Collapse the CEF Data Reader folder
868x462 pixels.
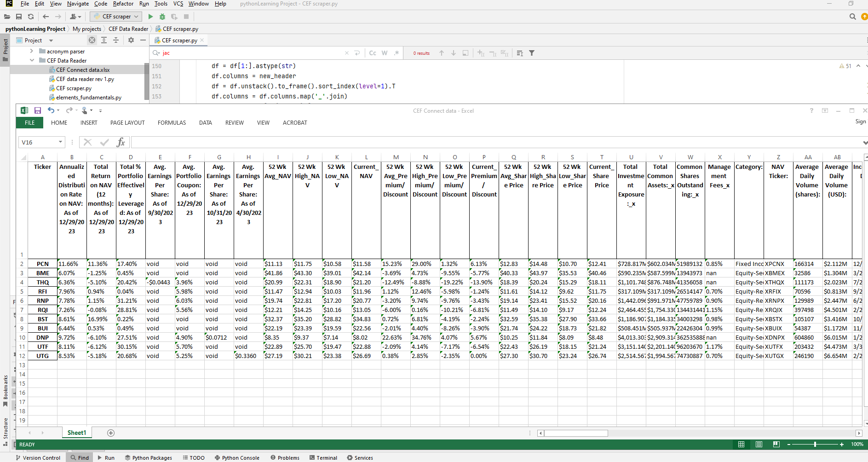click(x=32, y=60)
